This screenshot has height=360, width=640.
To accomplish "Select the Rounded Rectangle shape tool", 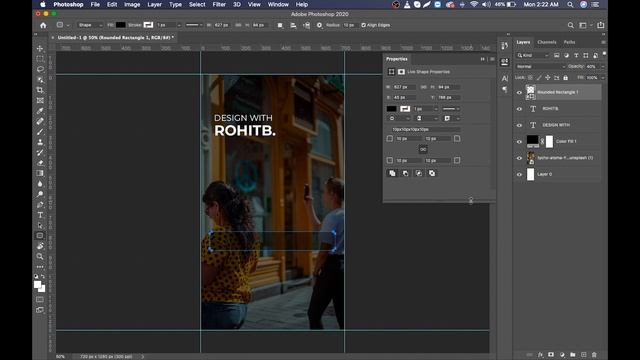I will 40,236.
